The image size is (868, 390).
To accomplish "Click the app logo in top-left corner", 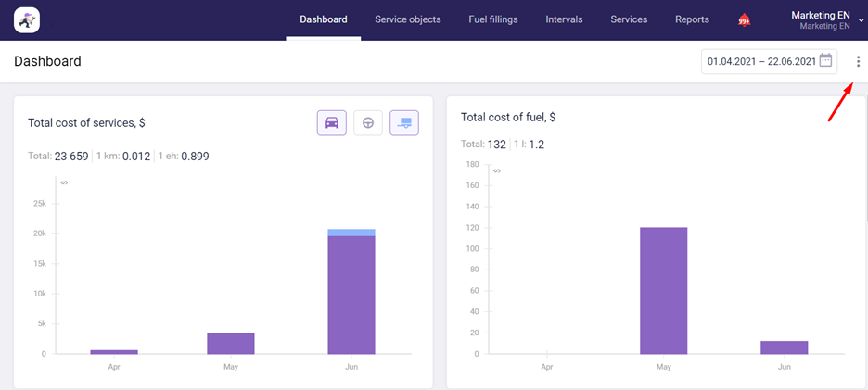I will (27, 19).
